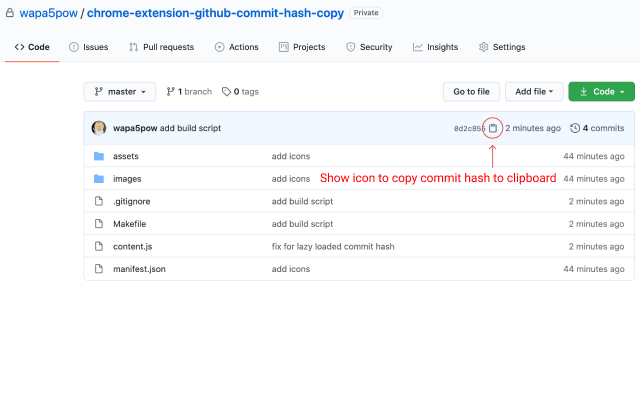Open the images folder name

[127, 179]
